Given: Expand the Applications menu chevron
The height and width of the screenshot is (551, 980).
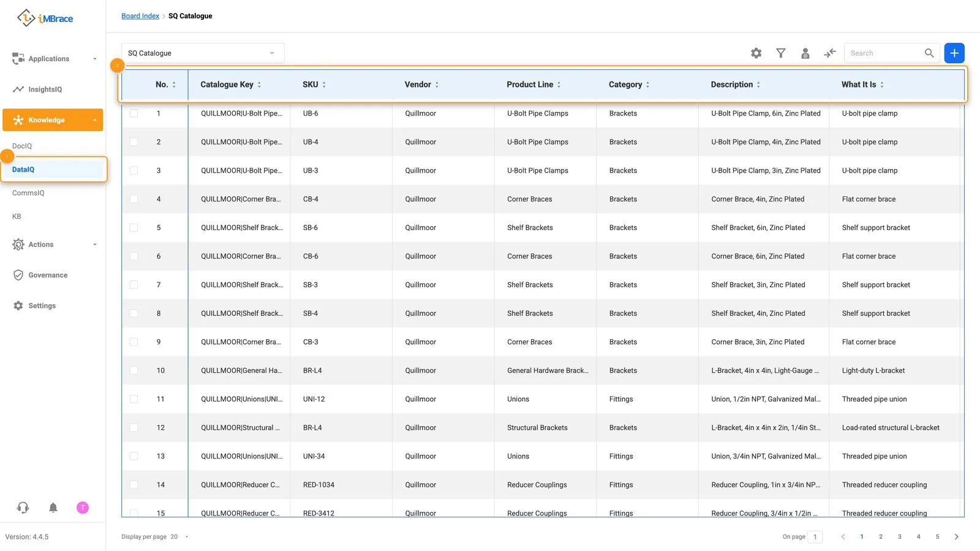Looking at the screenshot, I should 94,59.
